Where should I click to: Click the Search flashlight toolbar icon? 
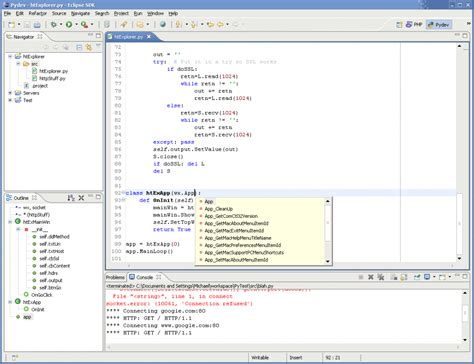[124, 25]
